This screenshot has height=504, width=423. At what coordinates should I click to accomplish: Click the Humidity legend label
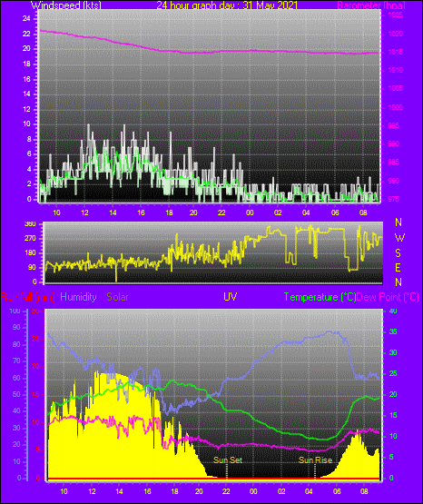click(78, 297)
